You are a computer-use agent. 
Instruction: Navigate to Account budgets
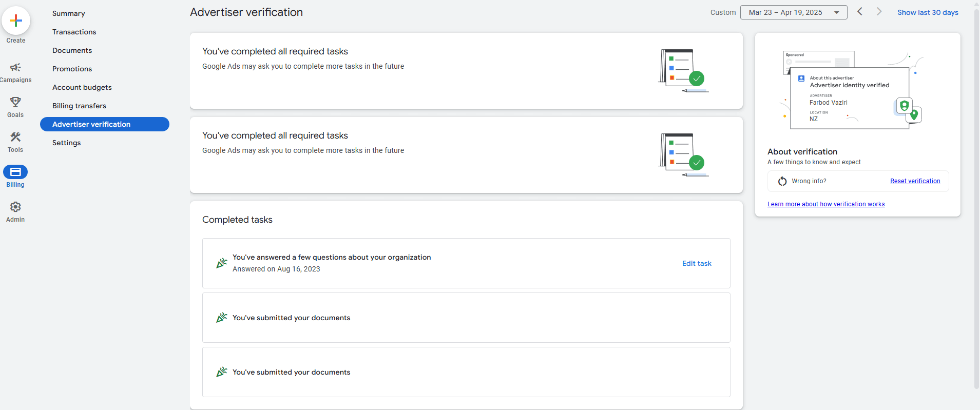82,87
